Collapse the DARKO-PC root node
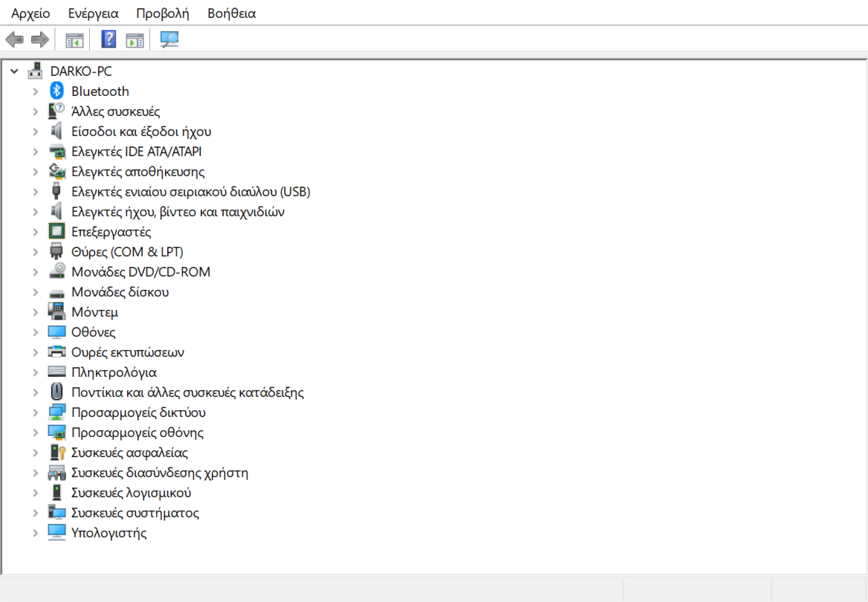Viewport: 868px width, 602px height. click(14, 71)
